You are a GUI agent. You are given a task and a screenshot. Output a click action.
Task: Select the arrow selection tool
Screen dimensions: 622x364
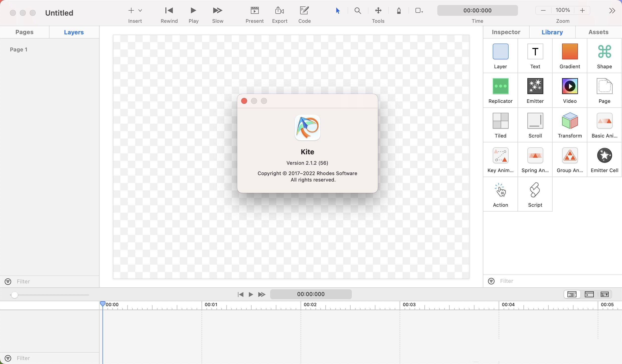(338, 11)
